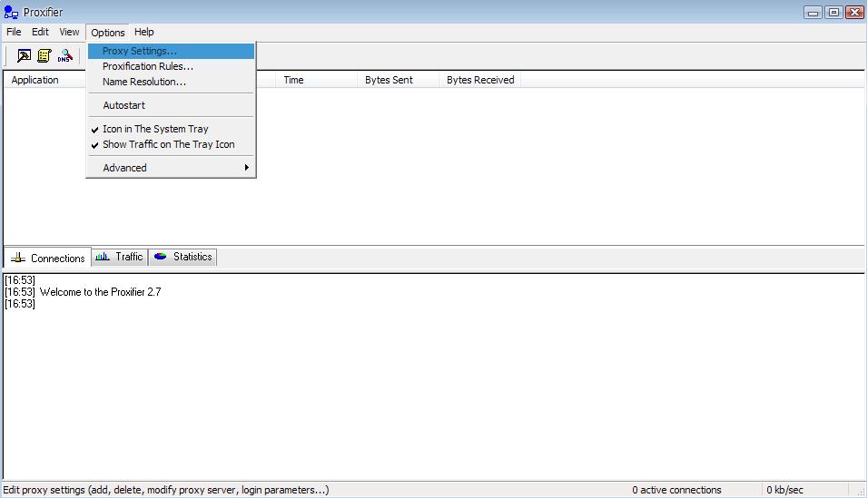The height and width of the screenshot is (498, 868).
Task: Open Name Resolution... menu entry
Action: point(171,82)
